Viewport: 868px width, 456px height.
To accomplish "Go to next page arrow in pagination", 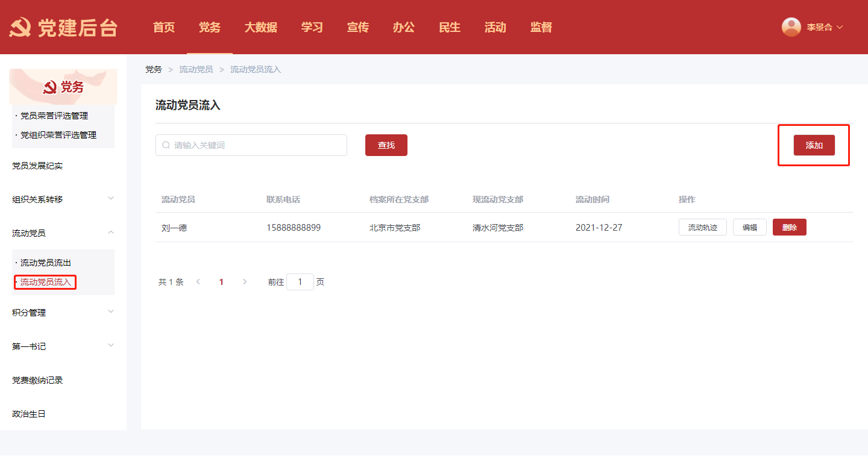I will (244, 282).
